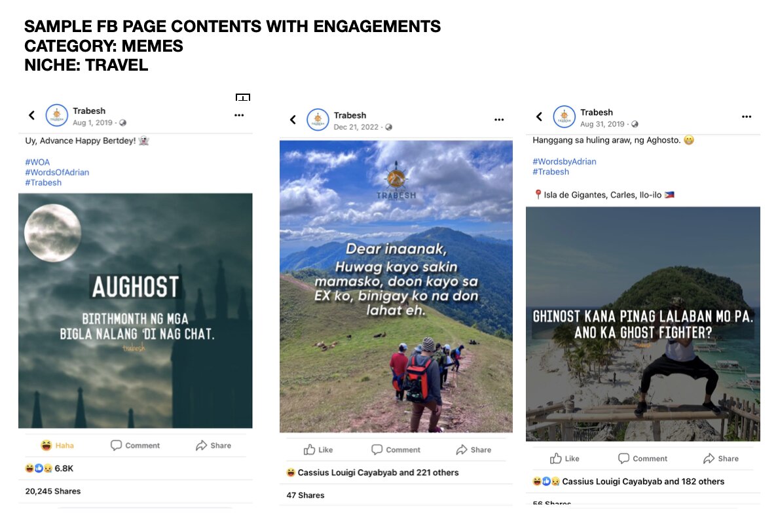The width and height of the screenshot is (778, 532).
Task: Open Trabesh avatar on Aug 1, 2019 post
Action: coord(56,116)
